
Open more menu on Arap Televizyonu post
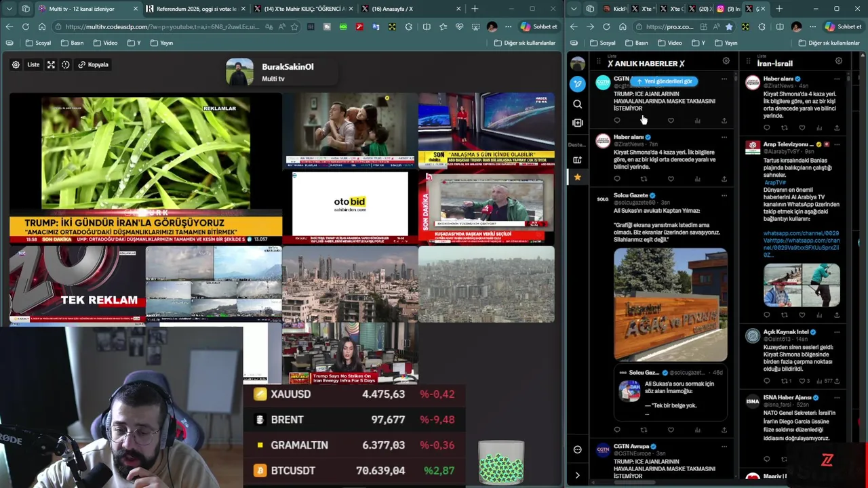[837, 144]
